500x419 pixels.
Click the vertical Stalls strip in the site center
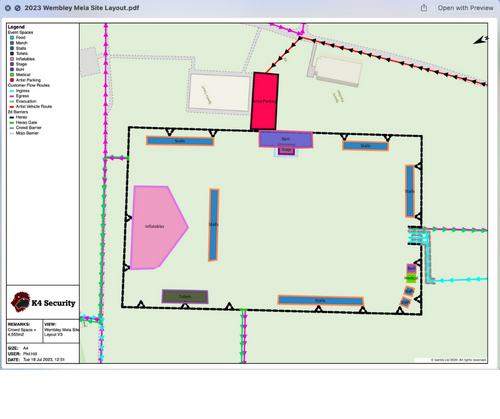click(214, 225)
